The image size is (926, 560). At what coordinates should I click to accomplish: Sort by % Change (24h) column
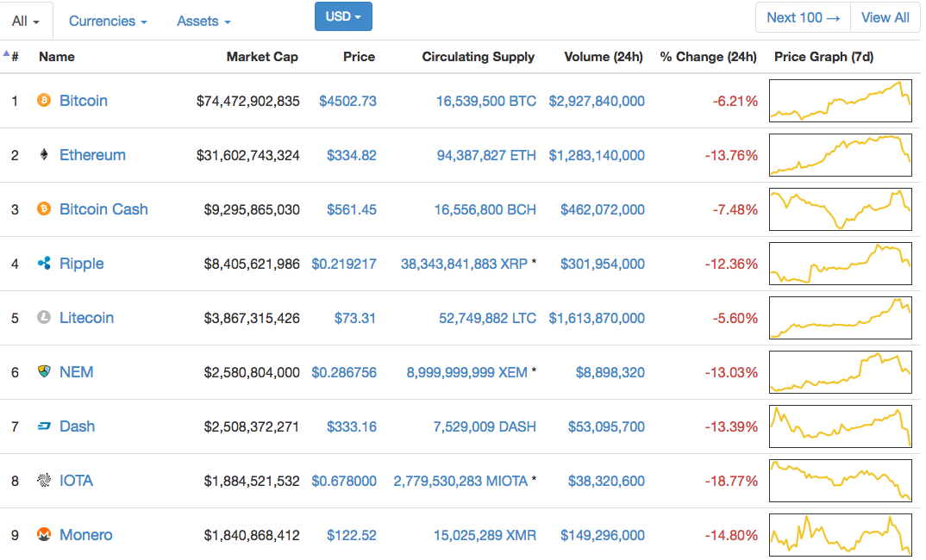pyautogui.click(x=708, y=57)
